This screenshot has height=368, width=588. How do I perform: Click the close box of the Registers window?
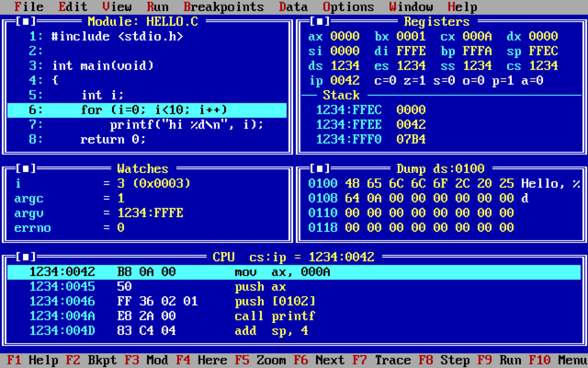[x=320, y=22]
